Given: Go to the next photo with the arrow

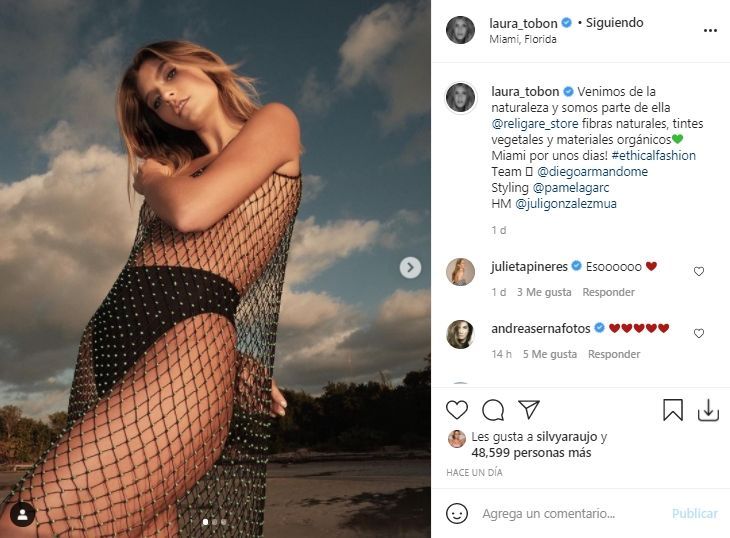Looking at the screenshot, I should pyautogui.click(x=410, y=267).
